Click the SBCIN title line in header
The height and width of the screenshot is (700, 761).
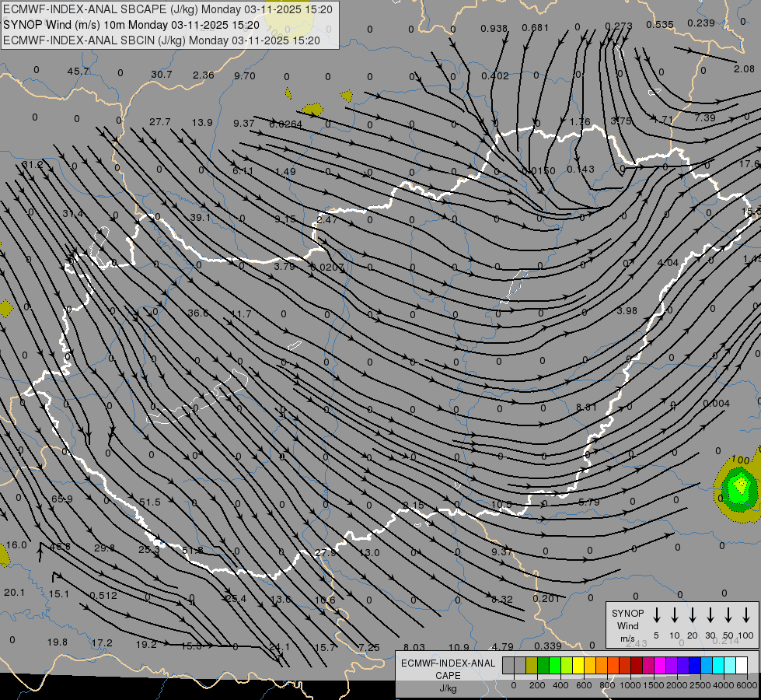[x=162, y=40]
